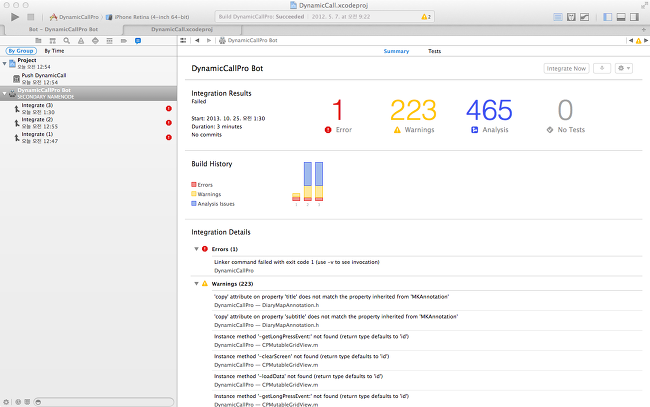This screenshot has height=407, width=650.
Task: Click the red Errors legend swatch
Action: point(194,184)
